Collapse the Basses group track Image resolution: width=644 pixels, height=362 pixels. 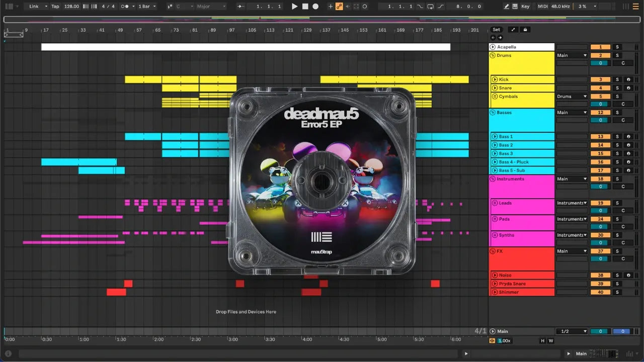pyautogui.click(x=493, y=113)
